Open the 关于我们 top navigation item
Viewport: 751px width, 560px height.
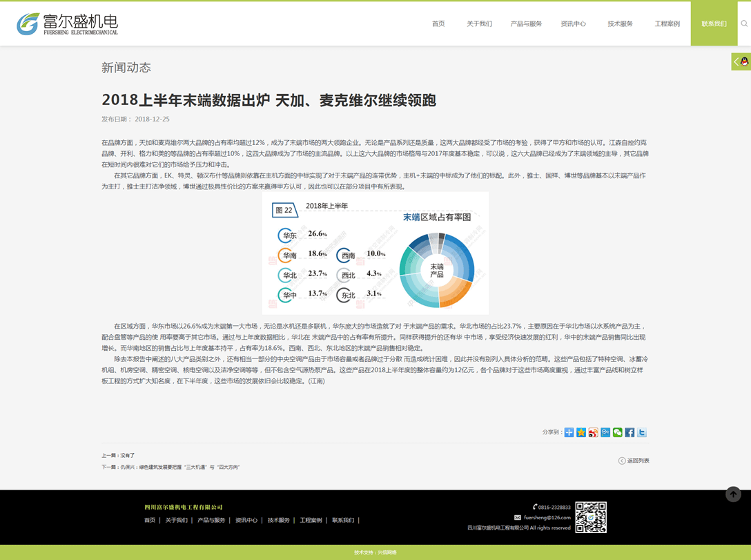pos(480,23)
